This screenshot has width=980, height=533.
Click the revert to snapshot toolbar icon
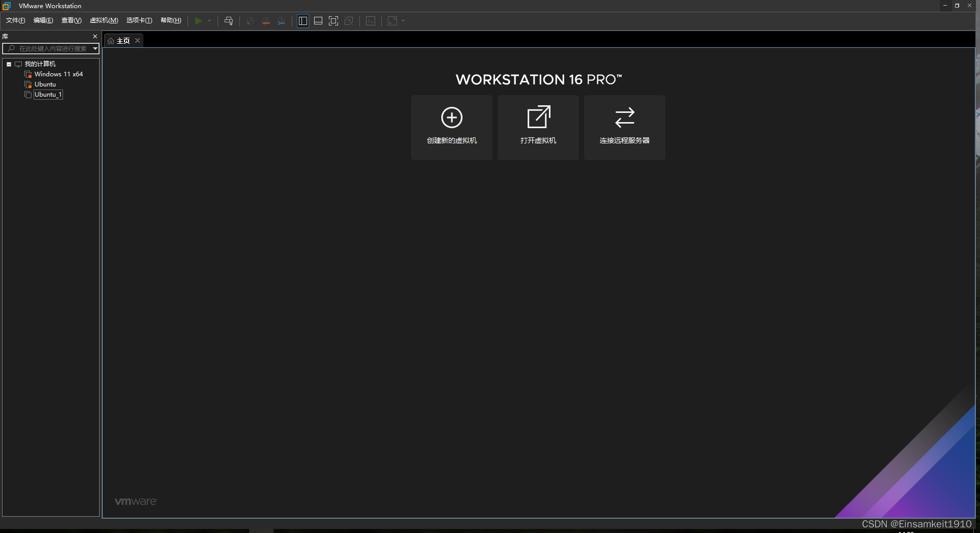(266, 21)
